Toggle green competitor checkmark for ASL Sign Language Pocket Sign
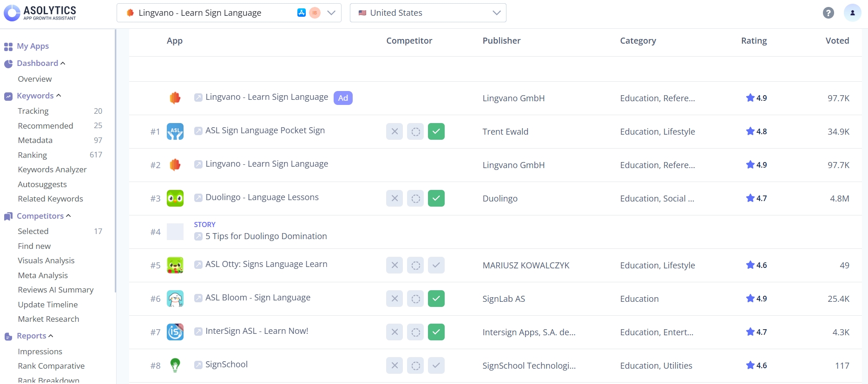 tap(436, 131)
